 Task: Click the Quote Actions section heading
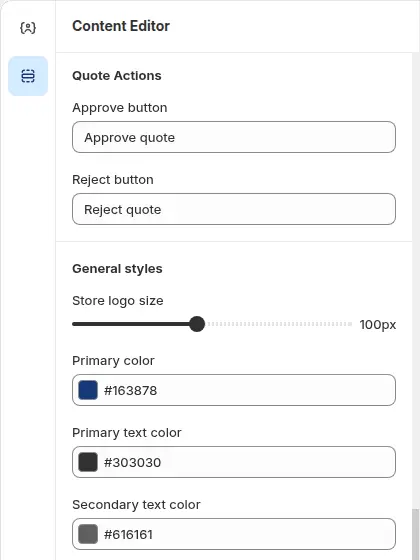[117, 76]
